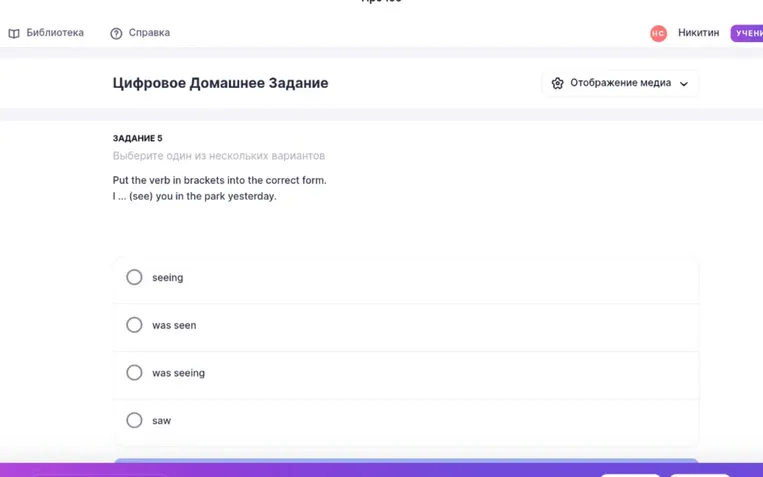Select the "saw" radio button
Image resolution: width=763 pixels, height=477 pixels.
(x=134, y=420)
